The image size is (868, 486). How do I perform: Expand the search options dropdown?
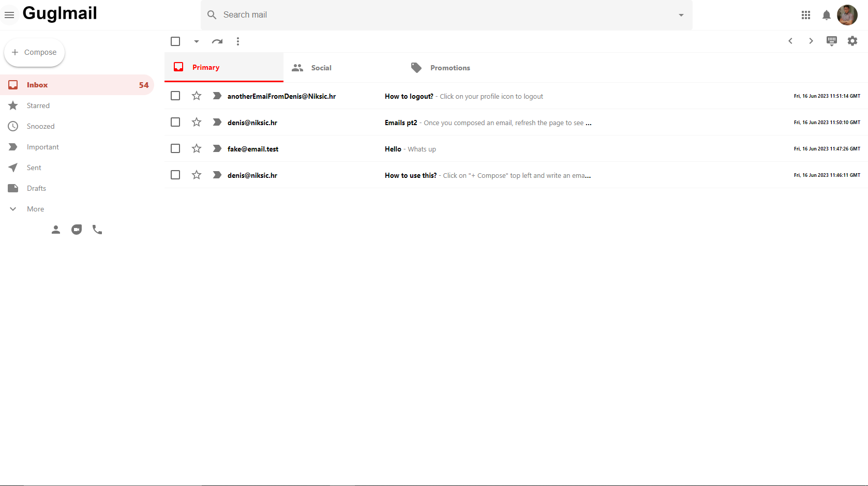[x=681, y=15]
